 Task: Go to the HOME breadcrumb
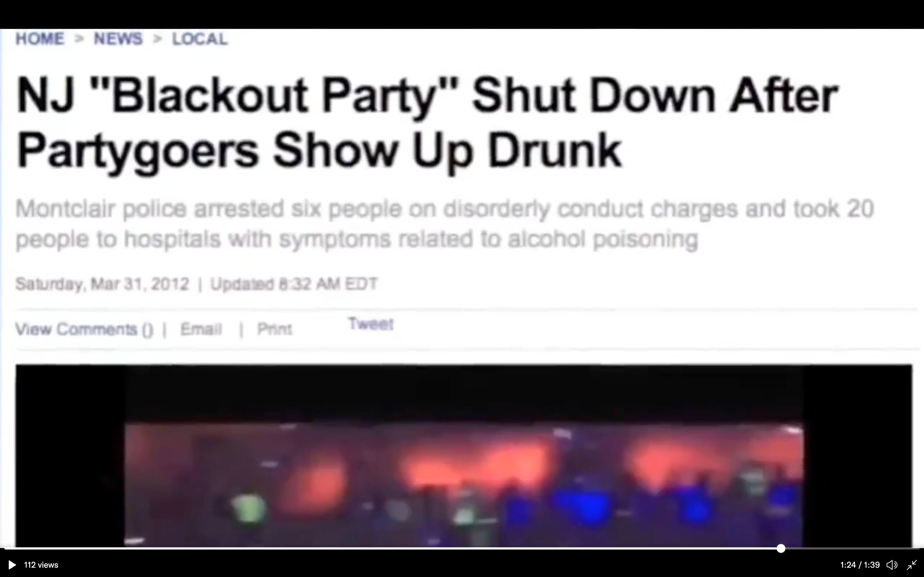click(x=40, y=39)
